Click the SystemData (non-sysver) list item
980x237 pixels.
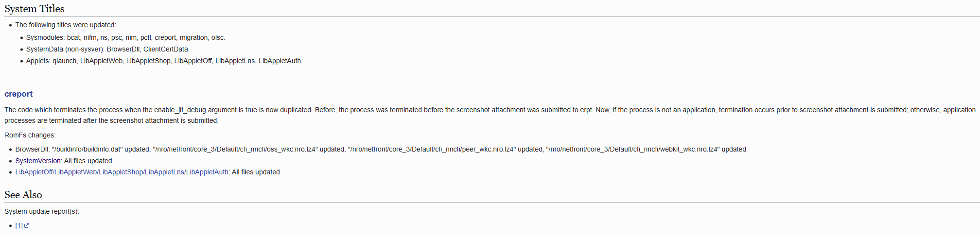point(107,49)
